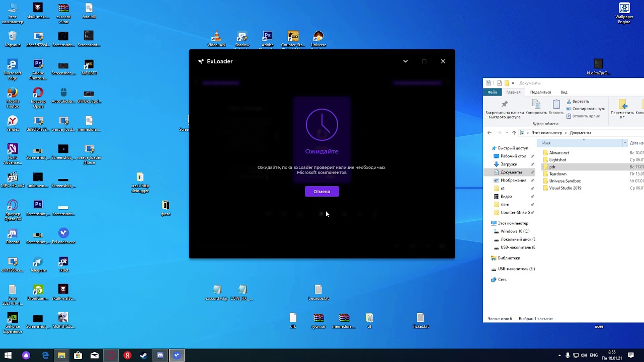Select the ExLoader.exe desktop icon
Image resolution: width=644 pixels, height=362 pixels.
63,236
